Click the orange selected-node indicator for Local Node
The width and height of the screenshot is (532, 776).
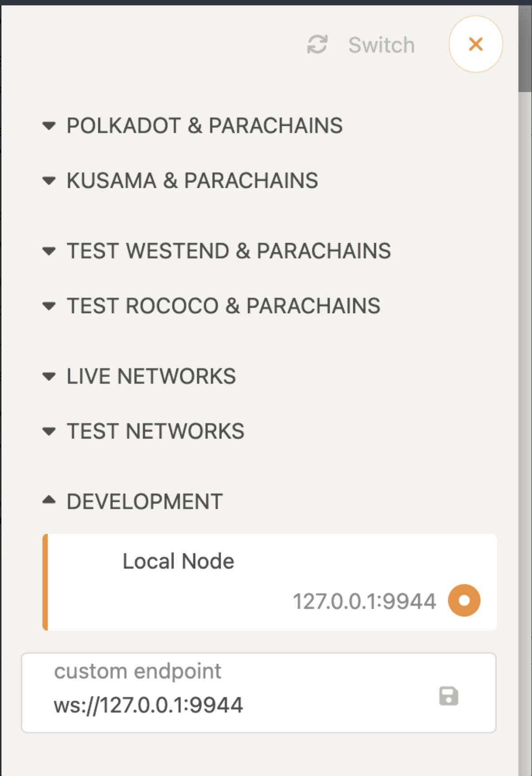[x=464, y=600]
